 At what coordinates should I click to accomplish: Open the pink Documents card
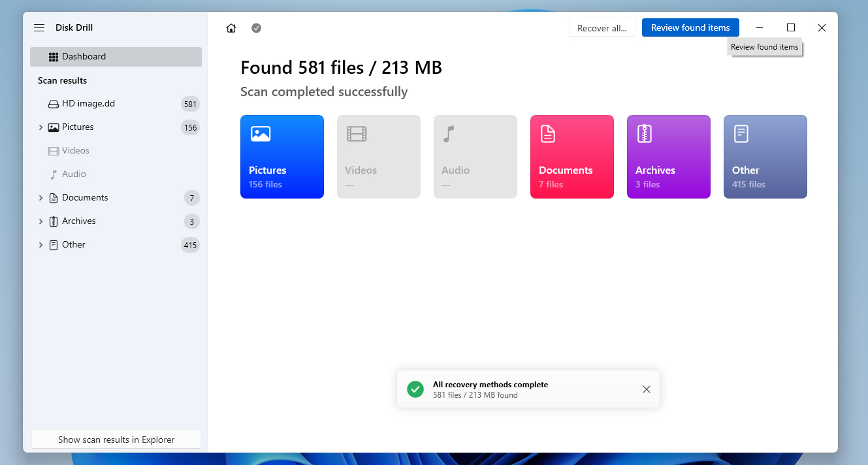572,157
